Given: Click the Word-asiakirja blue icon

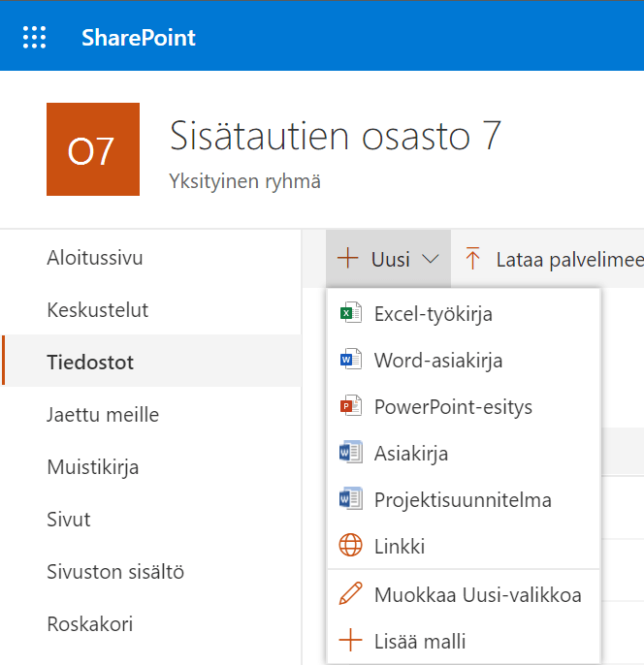Looking at the screenshot, I should [349, 361].
